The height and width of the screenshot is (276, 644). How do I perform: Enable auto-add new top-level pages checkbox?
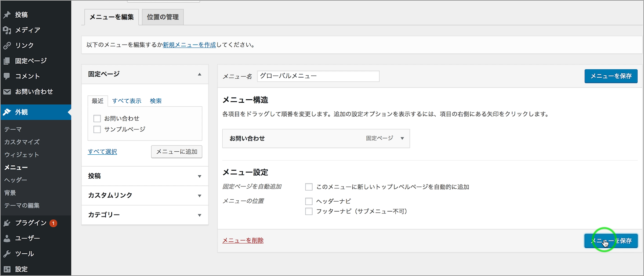[x=309, y=187]
